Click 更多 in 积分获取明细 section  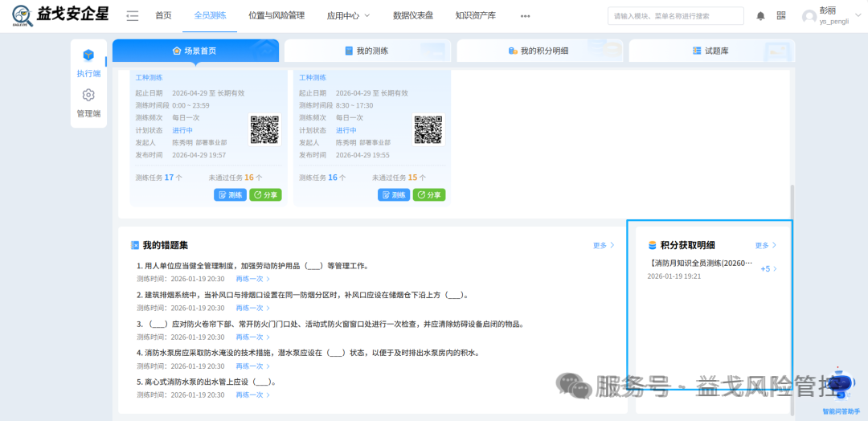click(766, 245)
